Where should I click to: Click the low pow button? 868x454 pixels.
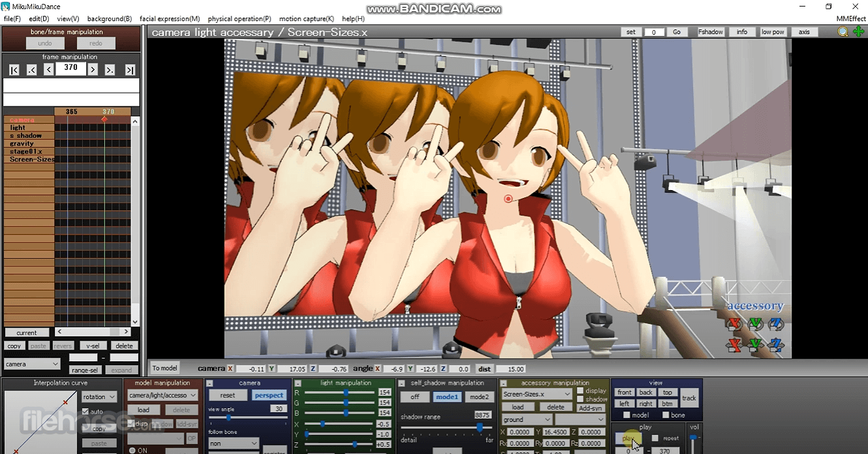[773, 32]
